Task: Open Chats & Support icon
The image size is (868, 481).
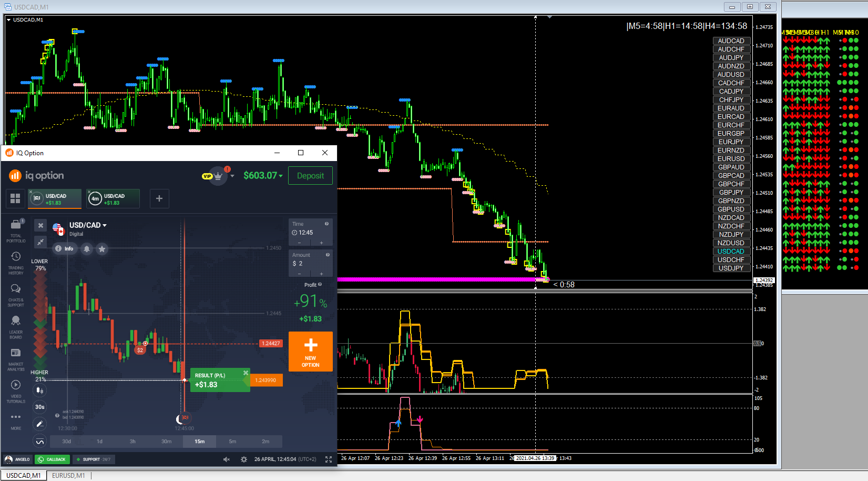Action: [16, 295]
